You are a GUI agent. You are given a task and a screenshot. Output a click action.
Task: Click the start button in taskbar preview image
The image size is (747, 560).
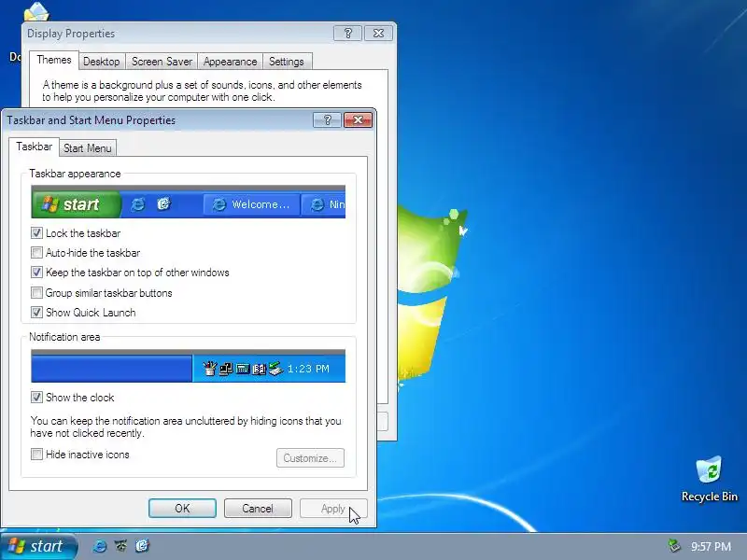77,204
